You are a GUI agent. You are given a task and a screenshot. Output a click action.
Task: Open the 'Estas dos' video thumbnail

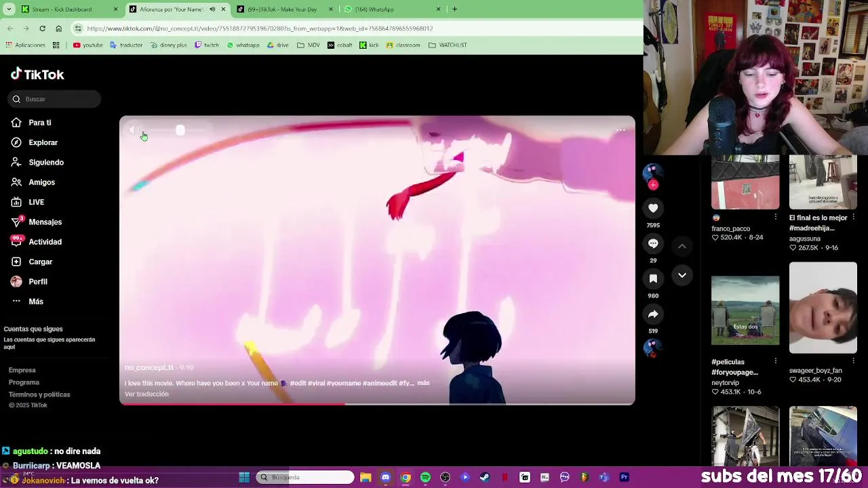click(745, 310)
